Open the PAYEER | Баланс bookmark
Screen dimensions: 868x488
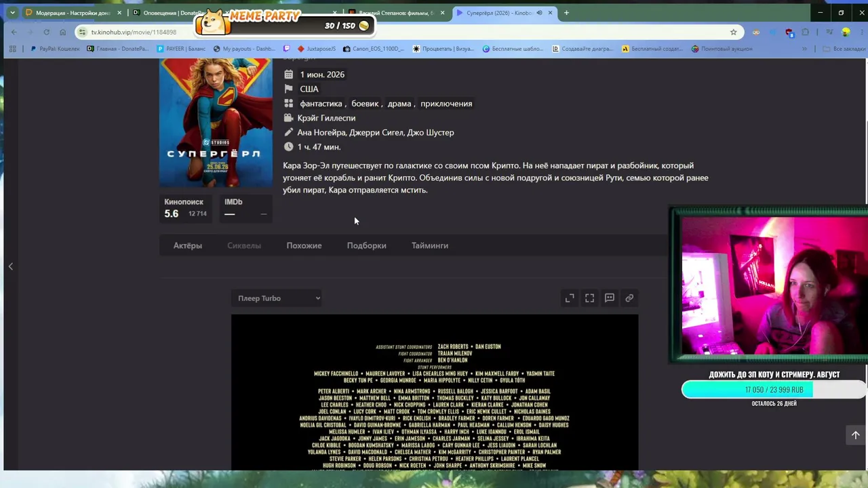coord(181,49)
